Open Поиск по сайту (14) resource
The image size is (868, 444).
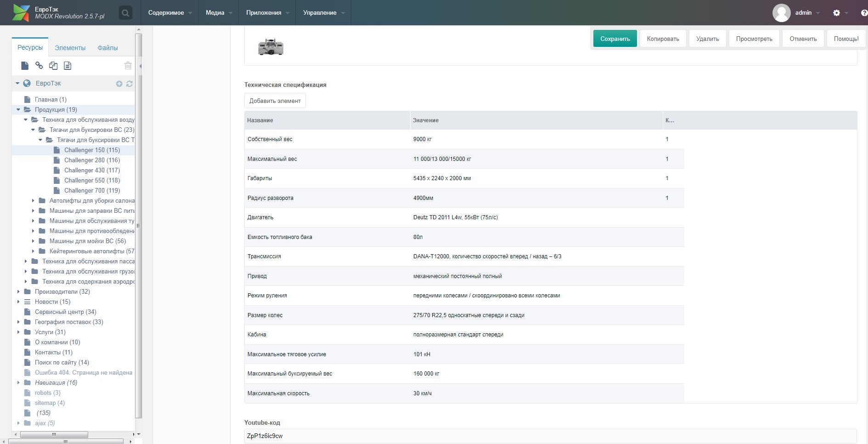pos(62,362)
